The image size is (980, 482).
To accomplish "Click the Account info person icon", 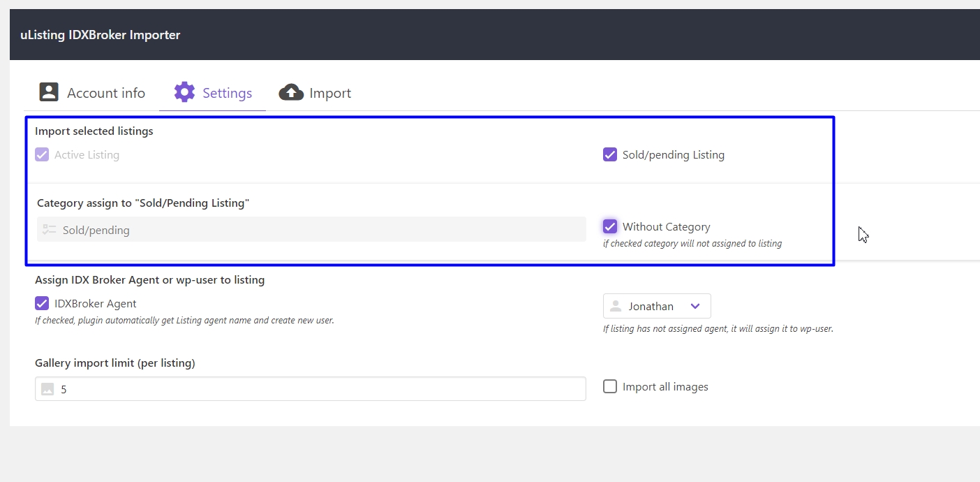I will click(49, 92).
